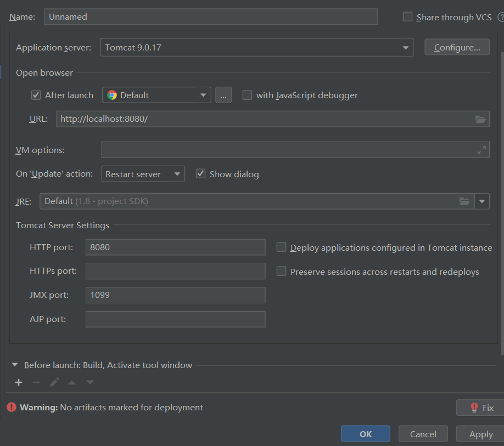504x446 pixels.
Task: Click the help icon beside Share through VCS
Action: click(501, 17)
